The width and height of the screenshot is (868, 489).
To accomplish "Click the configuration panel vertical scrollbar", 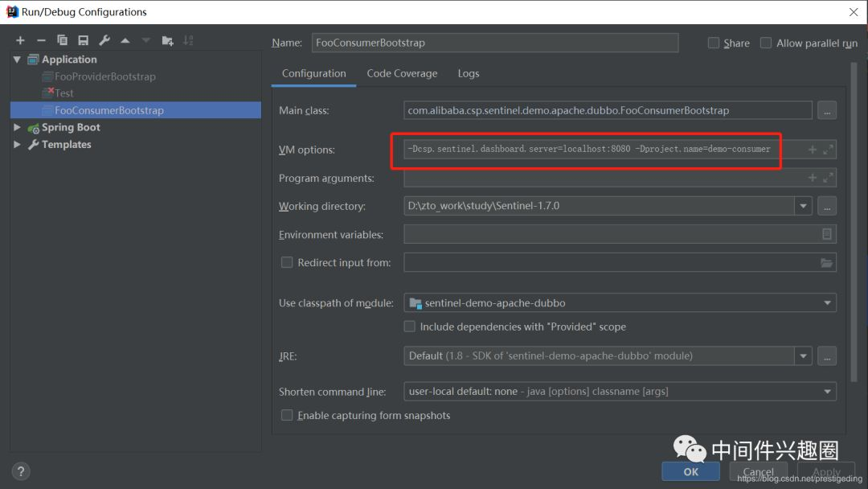I will [x=854, y=221].
